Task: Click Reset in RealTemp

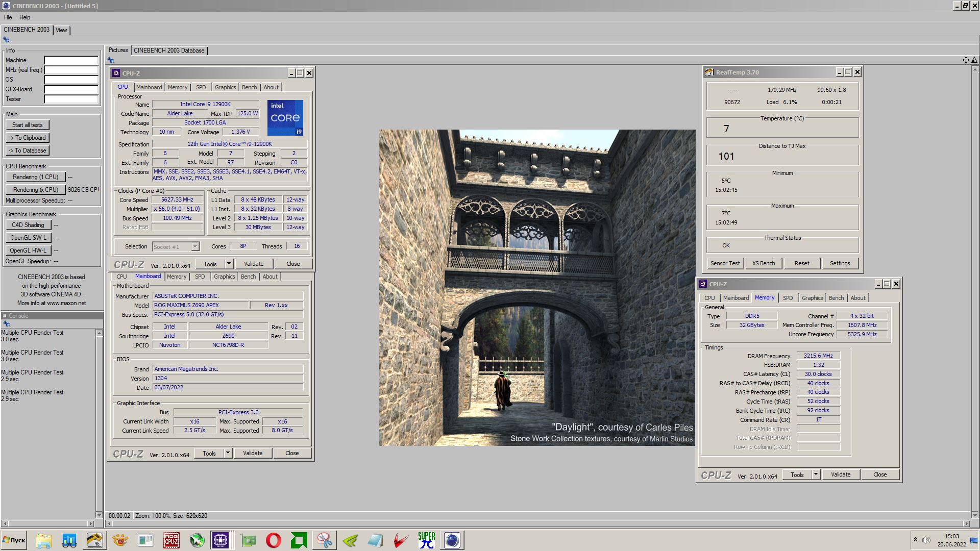Action: point(802,263)
